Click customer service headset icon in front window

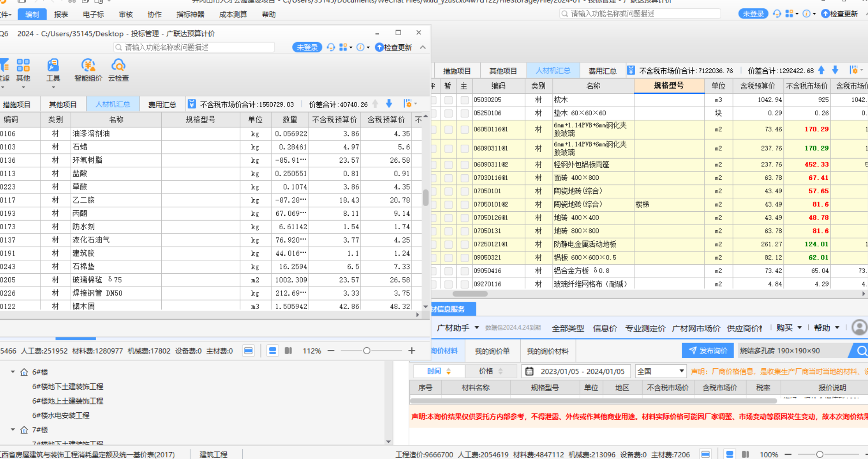click(x=331, y=47)
